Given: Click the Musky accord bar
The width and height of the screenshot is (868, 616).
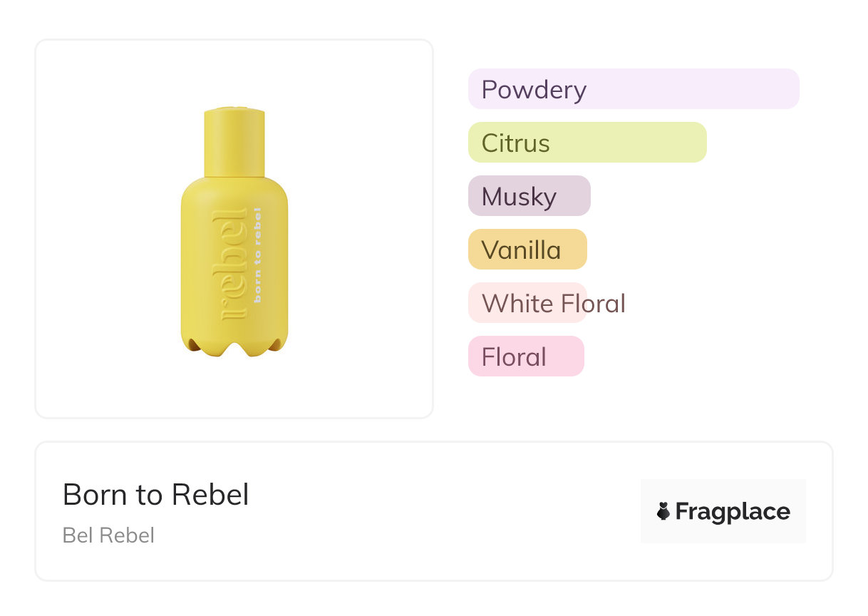Looking at the screenshot, I should point(529,196).
